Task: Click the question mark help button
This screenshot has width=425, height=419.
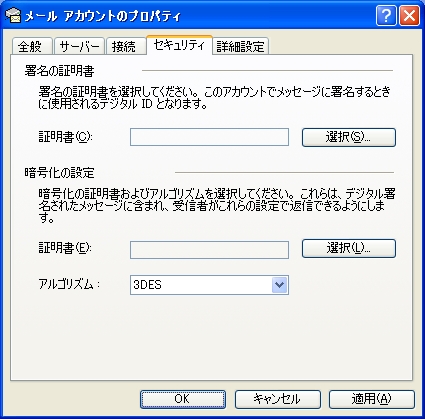Action: coord(386,15)
